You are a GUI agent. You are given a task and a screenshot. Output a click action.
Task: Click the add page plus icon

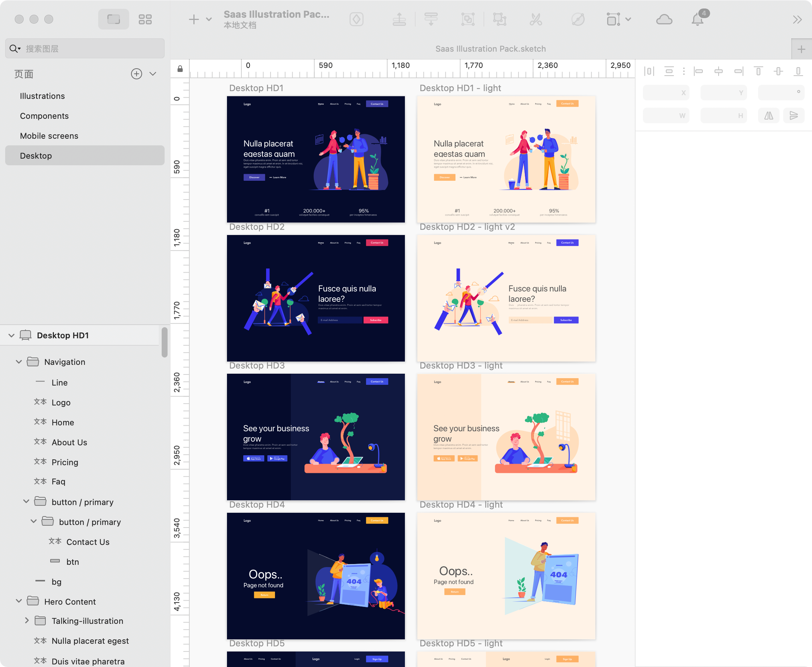[137, 74]
